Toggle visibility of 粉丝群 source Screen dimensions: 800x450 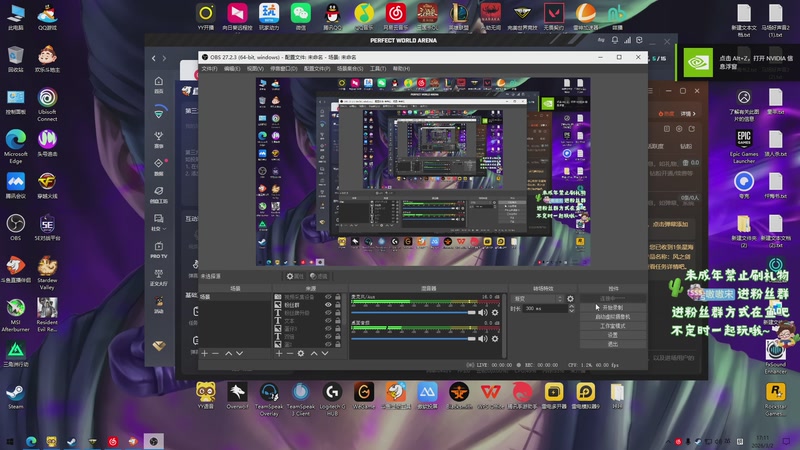click(328, 305)
